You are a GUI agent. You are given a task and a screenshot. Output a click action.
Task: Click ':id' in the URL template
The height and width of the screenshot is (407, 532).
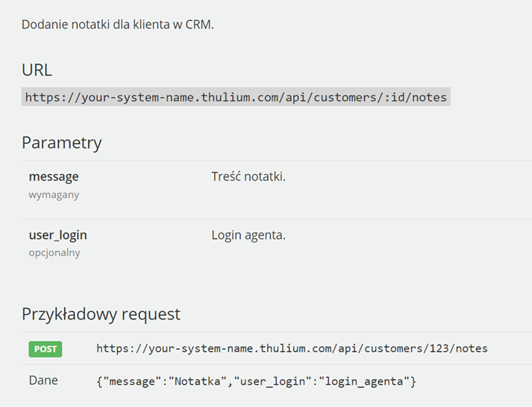(394, 97)
